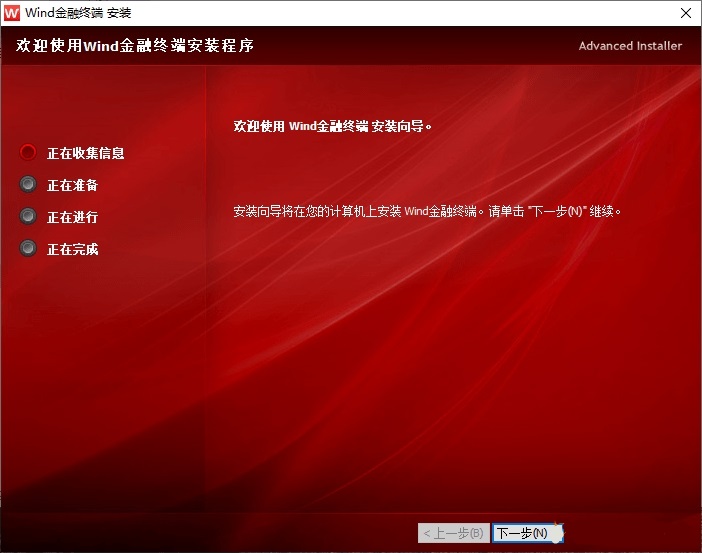Maximize the installer window
The image size is (702, 553).
(638, 13)
